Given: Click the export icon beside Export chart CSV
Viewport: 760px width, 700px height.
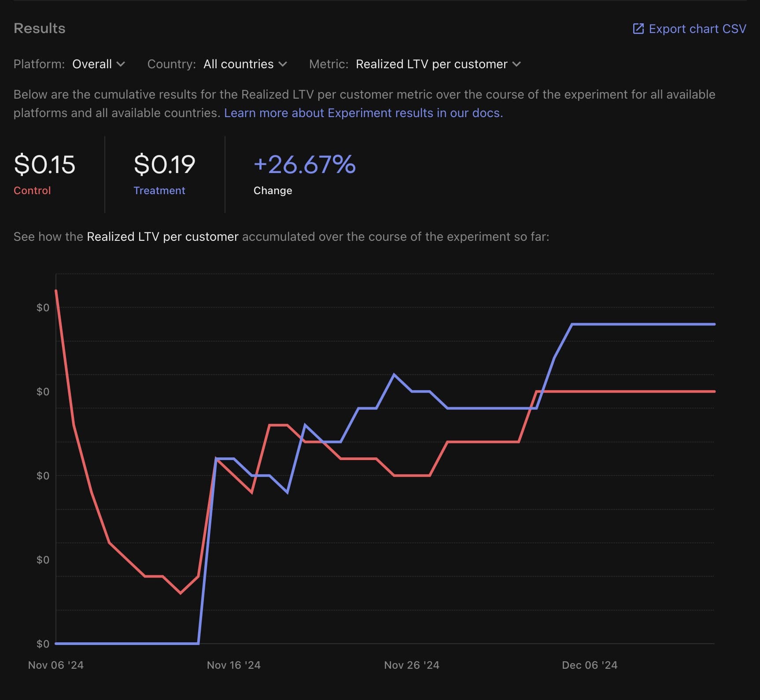Looking at the screenshot, I should (638, 29).
